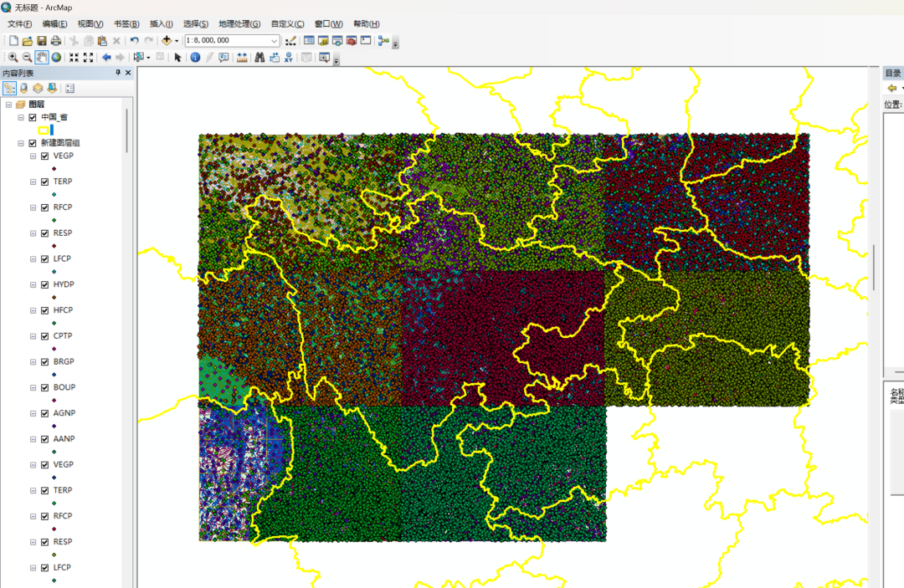Open the Python window
The height and width of the screenshot is (588, 904).
click(x=366, y=41)
